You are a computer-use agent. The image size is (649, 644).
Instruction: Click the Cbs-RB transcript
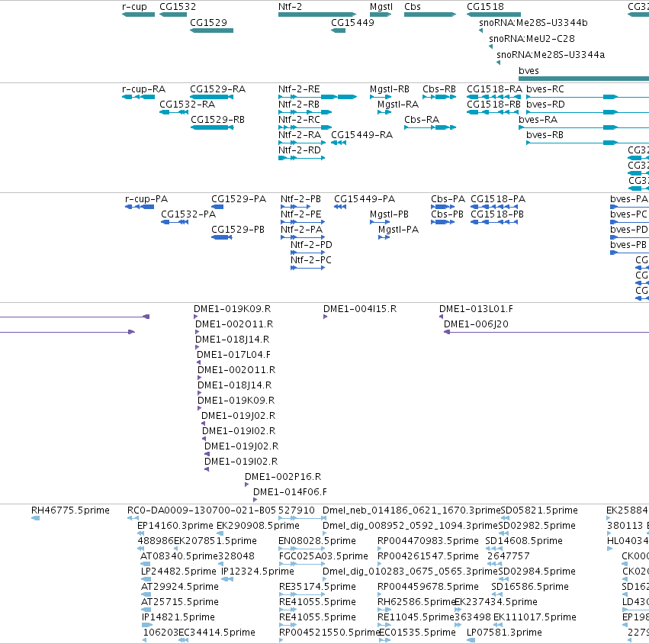[439, 97]
